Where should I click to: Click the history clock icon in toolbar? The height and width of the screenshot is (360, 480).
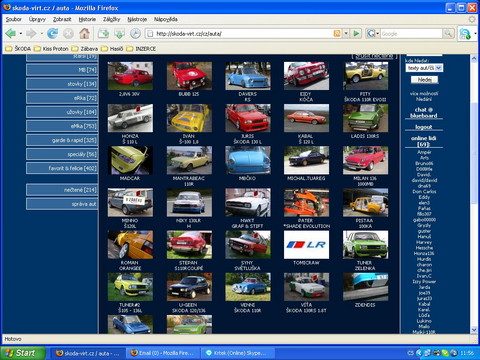click(x=135, y=33)
